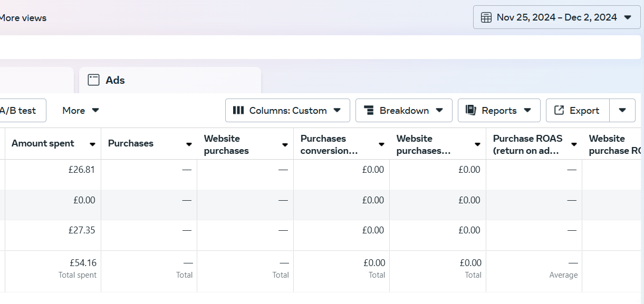Open the Amount spent column sort arrow
This screenshot has height=304, width=644.
point(92,144)
